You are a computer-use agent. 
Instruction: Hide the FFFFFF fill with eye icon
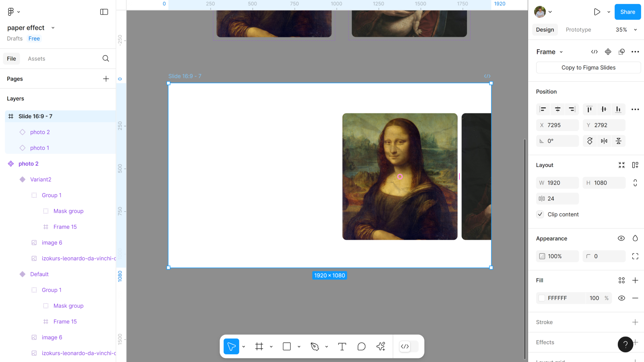pos(621,298)
